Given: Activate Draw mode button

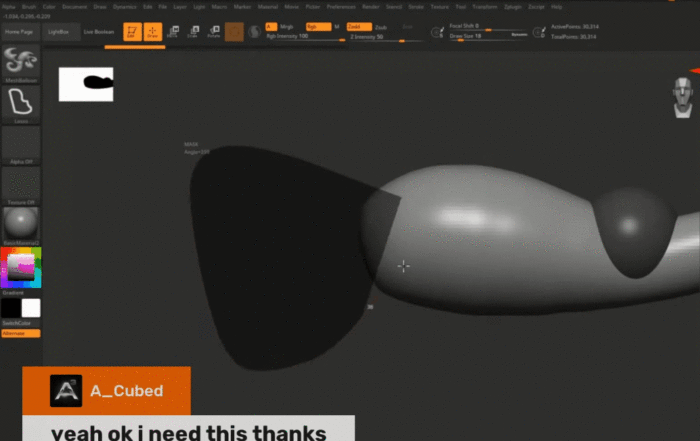Looking at the screenshot, I should coord(153,32).
